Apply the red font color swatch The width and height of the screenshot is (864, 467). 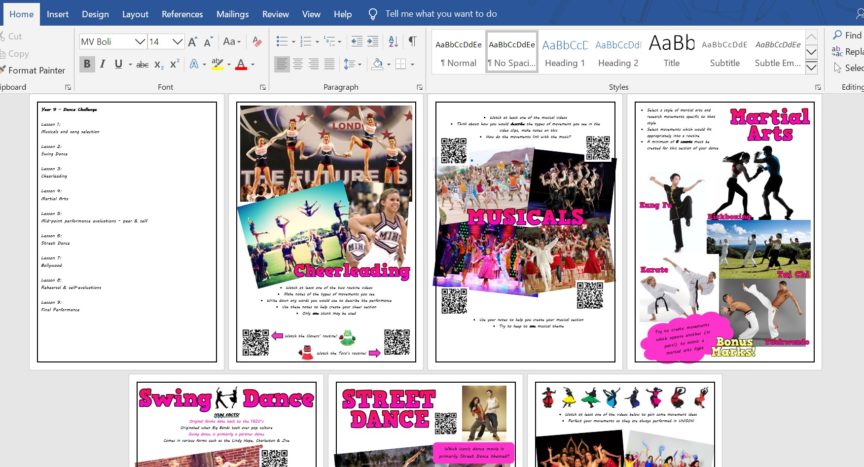(x=239, y=64)
